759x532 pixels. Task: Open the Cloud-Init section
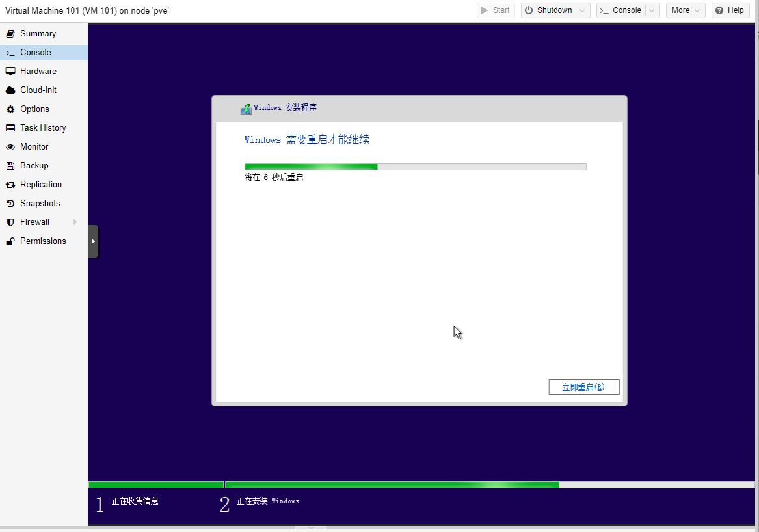point(44,90)
